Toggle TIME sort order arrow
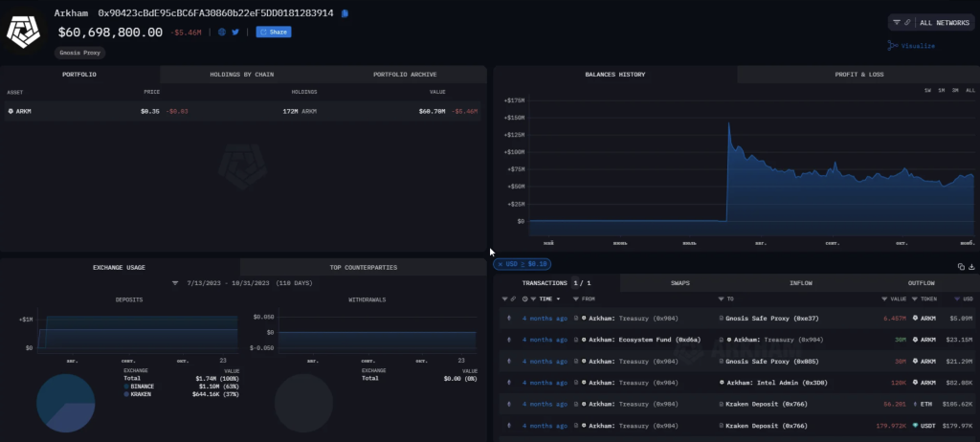This screenshot has width=980, height=442. click(558, 299)
